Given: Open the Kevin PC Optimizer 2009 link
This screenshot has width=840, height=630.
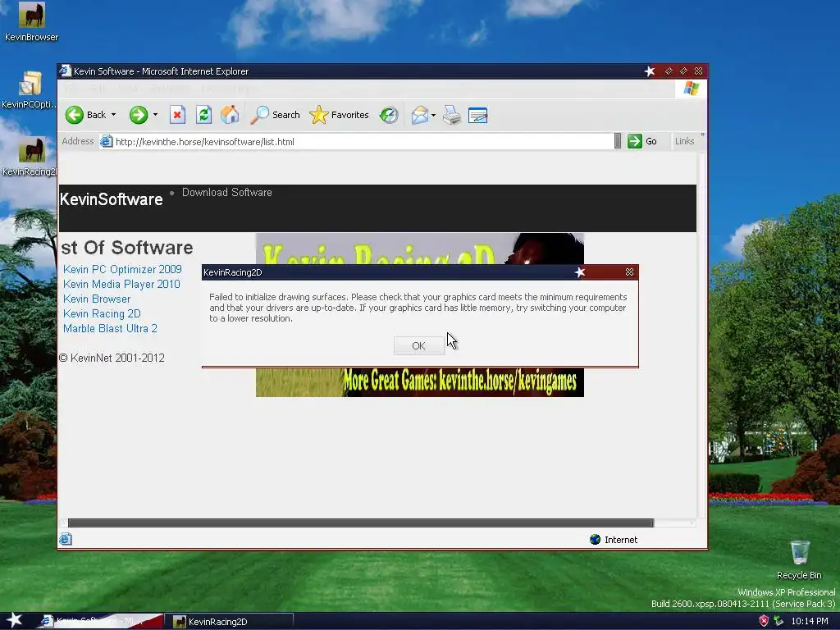Looking at the screenshot, I should coord(123,269).
